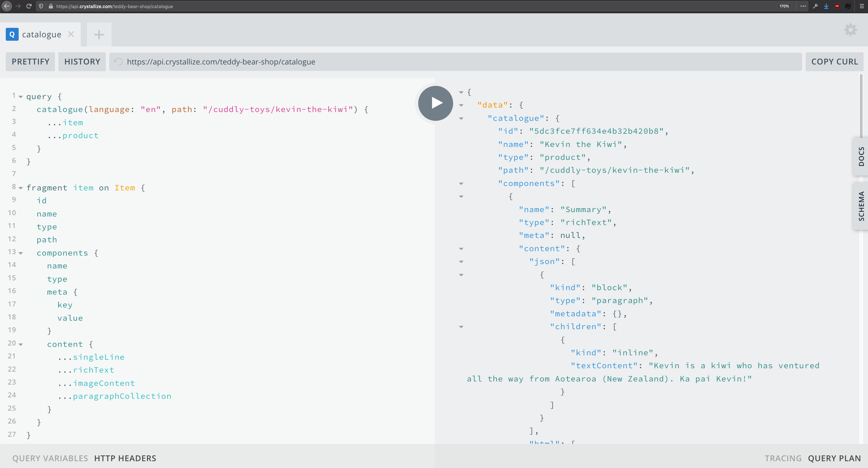This screenshot has width=868, height=468.
Task: Click the circular M extension icon
Action: (x=848, y=6)
